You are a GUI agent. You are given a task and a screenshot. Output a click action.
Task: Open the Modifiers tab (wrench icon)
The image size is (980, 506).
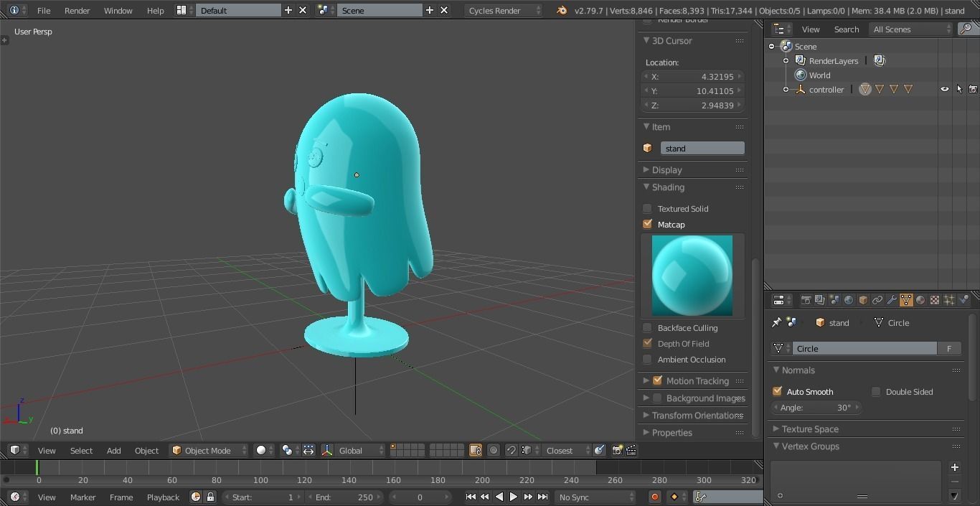click(x=892, y=300)
